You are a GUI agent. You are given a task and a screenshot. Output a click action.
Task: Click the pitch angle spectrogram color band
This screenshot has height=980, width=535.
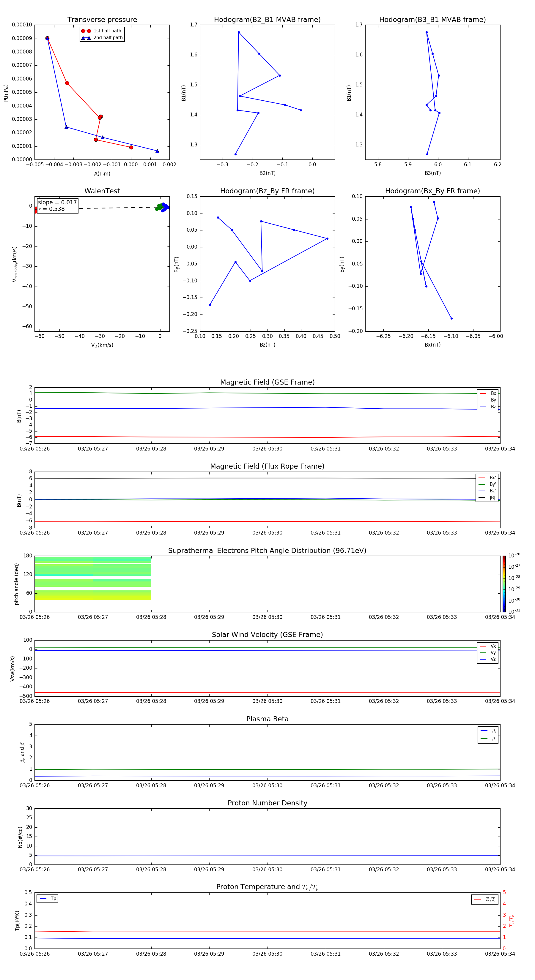tap(93, 578)
